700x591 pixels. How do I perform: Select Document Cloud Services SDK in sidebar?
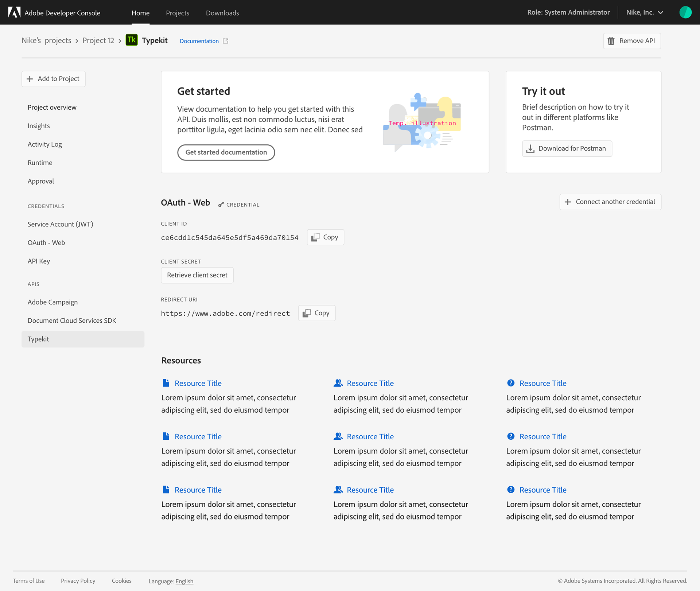[x=72, y=321]
